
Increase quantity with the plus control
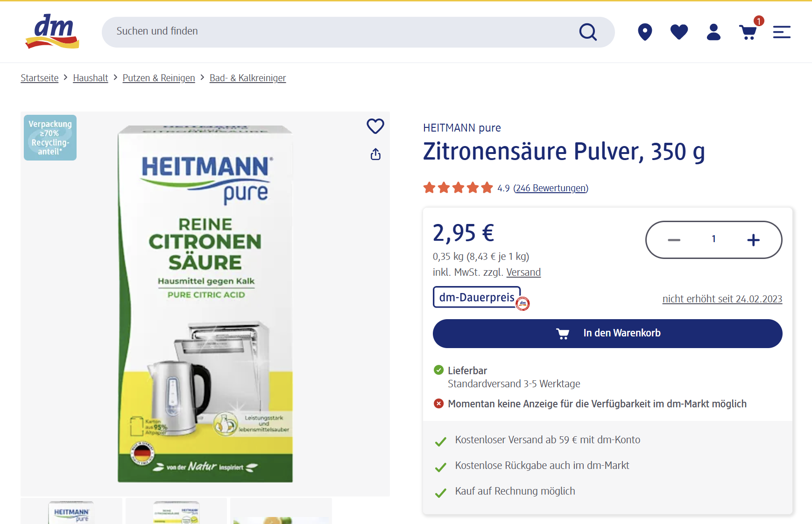click(753, 240)
